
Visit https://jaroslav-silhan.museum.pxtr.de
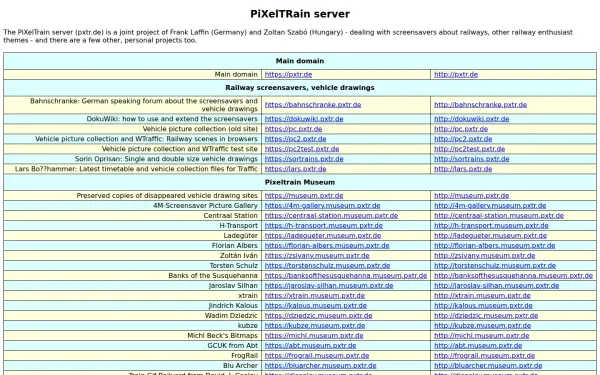coord(329,285)
